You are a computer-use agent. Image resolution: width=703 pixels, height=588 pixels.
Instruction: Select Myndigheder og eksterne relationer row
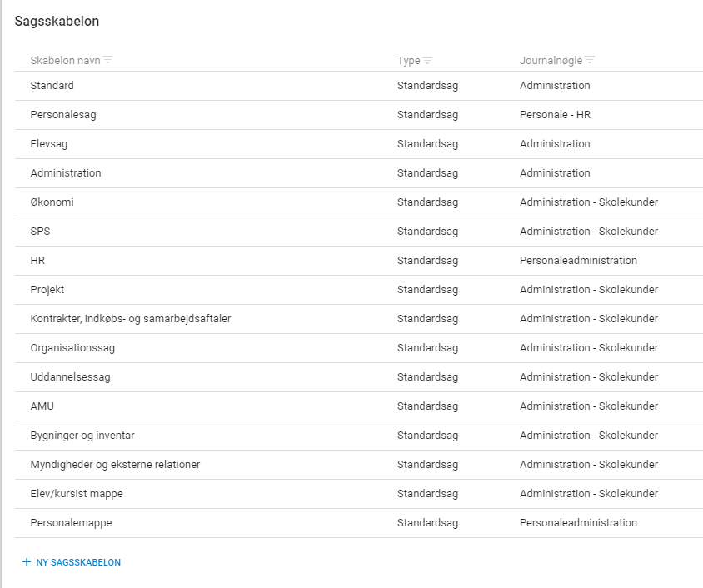pos(359,464)
